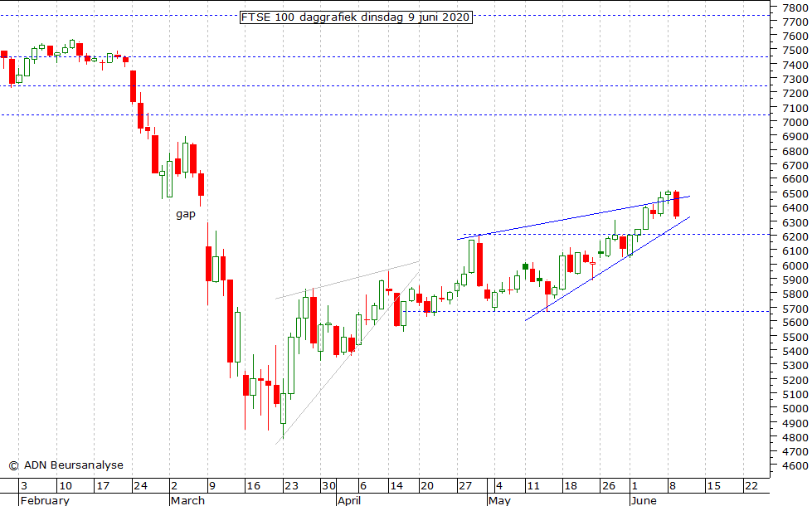The image size is (812, 506).
Task: Select the 6400 price axis label
Action: (x=795, y=207)
